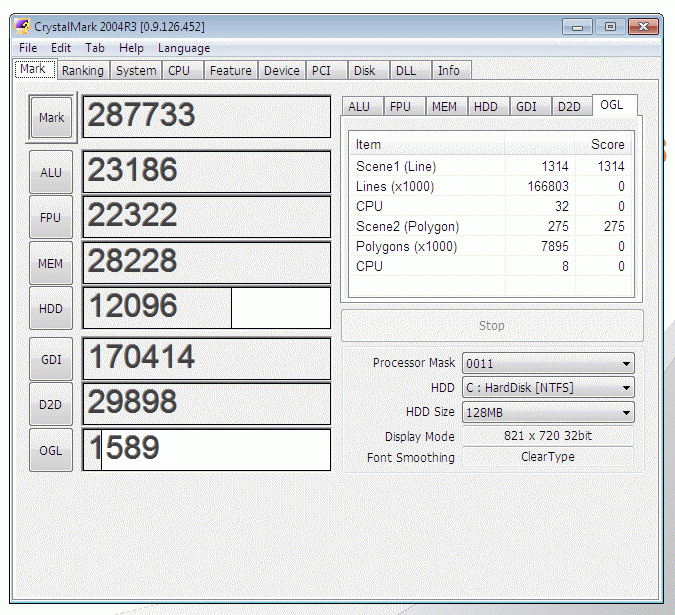Switch to the Info tab
This screenshot has height=615, width=675.
coord(452,71)
